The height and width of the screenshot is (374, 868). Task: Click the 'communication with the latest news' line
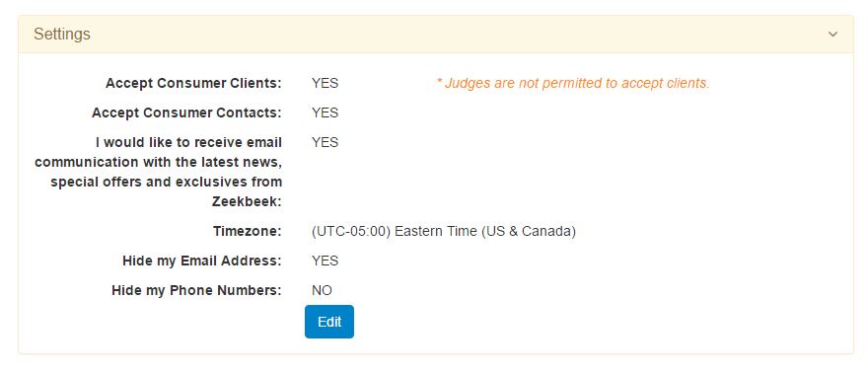tap(159, 163)
